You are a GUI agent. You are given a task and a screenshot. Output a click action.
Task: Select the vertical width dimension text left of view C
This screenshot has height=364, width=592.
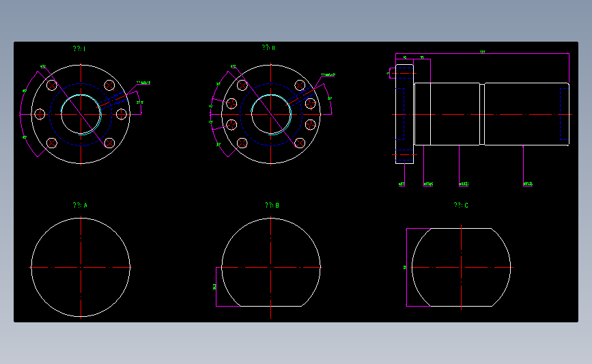coord(405,267)
